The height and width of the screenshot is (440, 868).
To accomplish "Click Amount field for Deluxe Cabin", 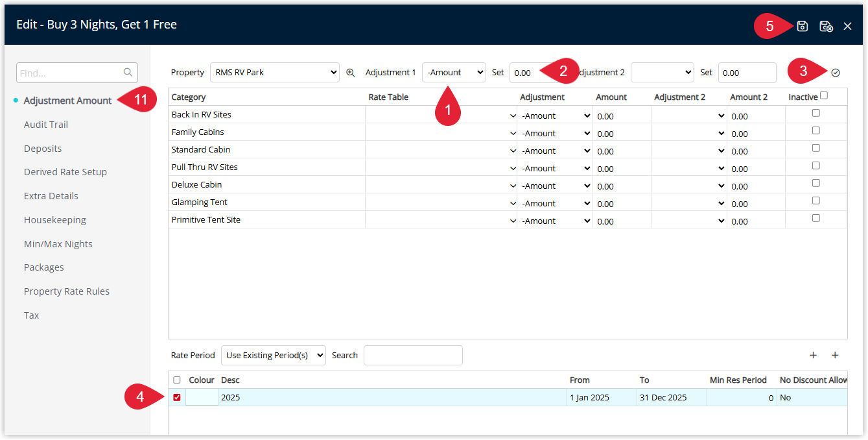I will coord(622,186).
